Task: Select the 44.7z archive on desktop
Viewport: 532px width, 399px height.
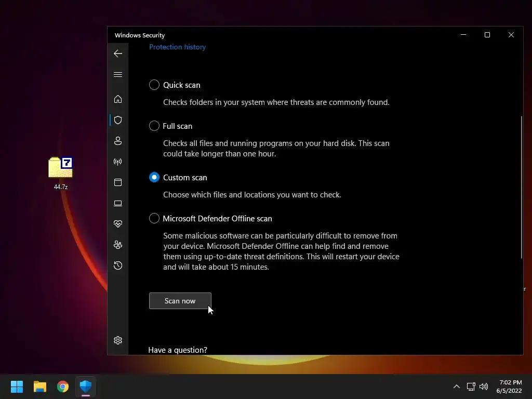Action: tap(61, 173)
